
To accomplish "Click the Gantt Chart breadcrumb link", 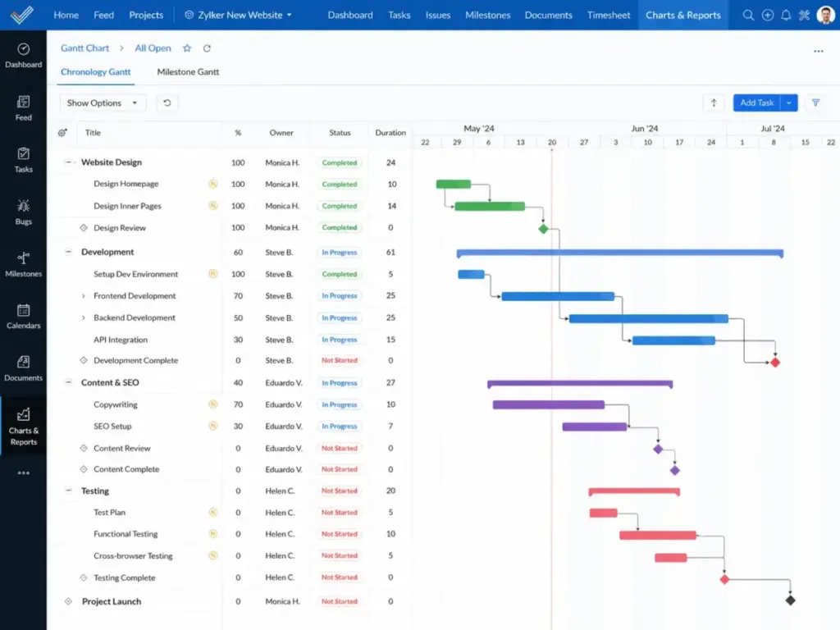I will (84, 48).
